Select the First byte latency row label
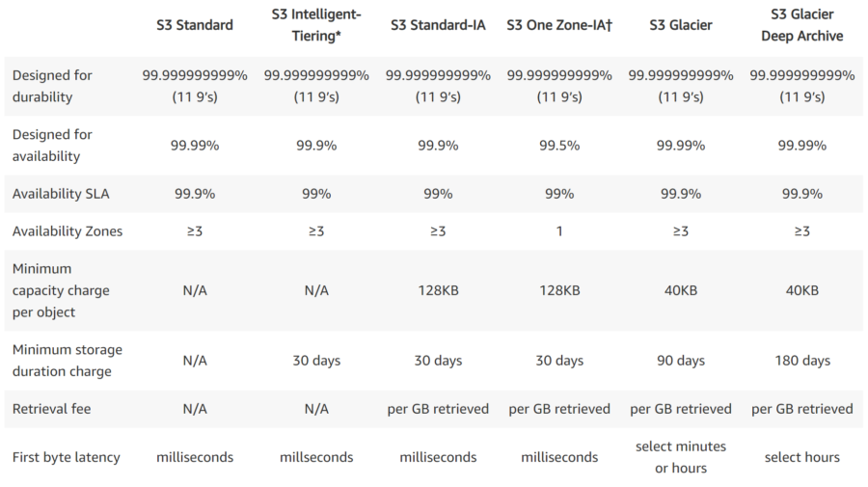 [67, 457]
